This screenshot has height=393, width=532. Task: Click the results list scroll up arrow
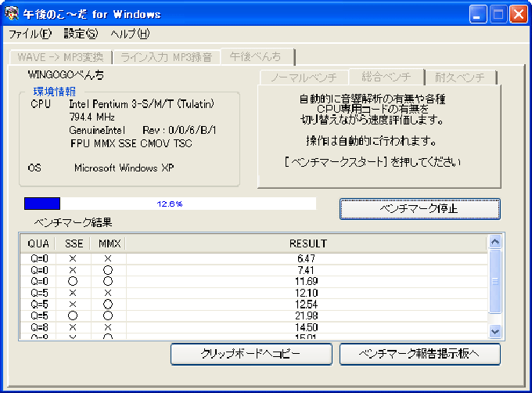495,242
